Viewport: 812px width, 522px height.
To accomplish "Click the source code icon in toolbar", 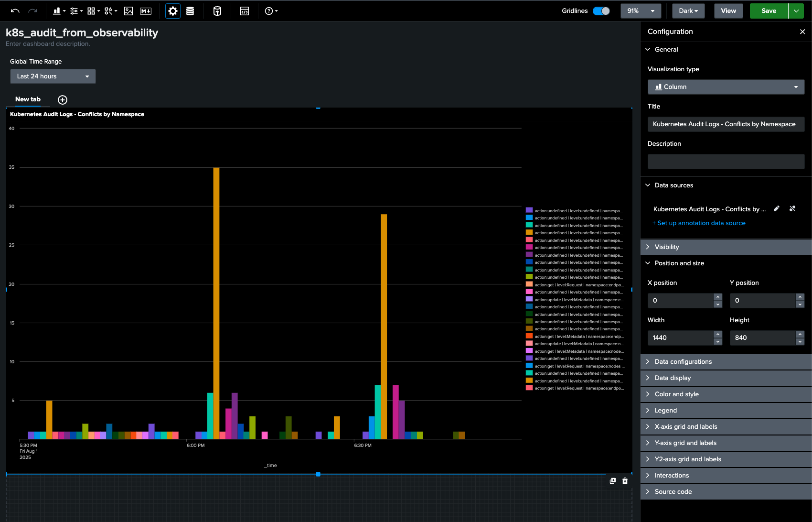I will coord(244,11).
